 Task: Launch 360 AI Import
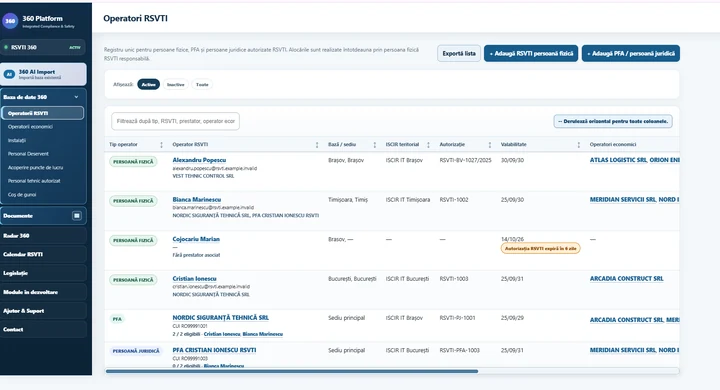pos(43,74)
